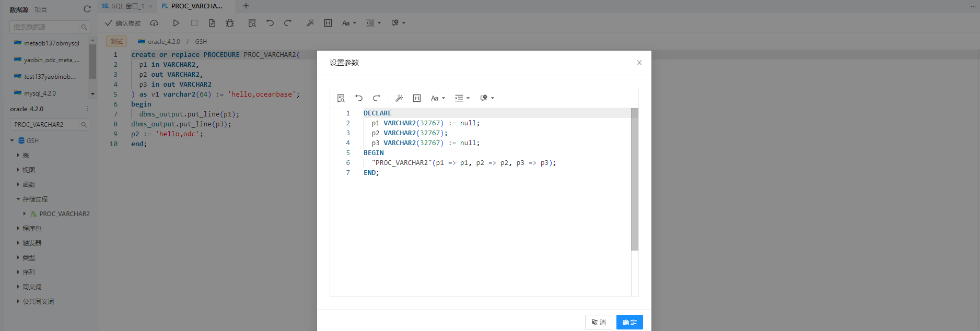Click format magic wand in dialog toolbar

pyautogui.click(x=399, y=98)
